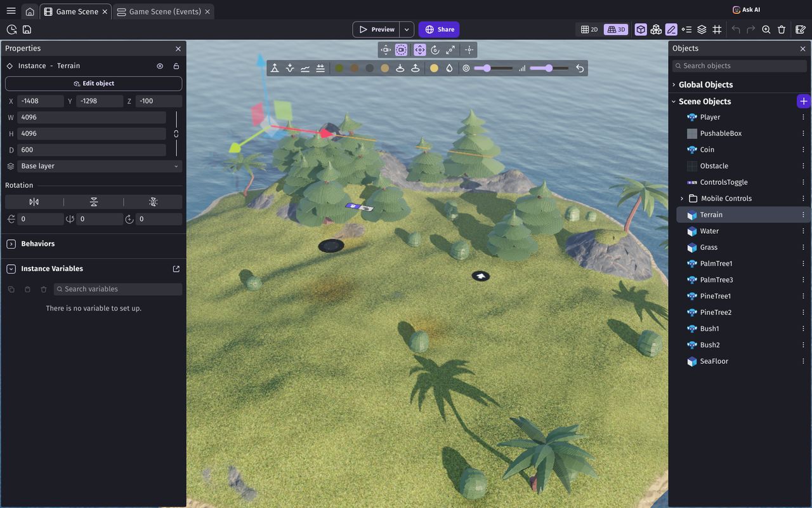Go to the home page tab
Viewport: 812px width, 508px height.
30,11
